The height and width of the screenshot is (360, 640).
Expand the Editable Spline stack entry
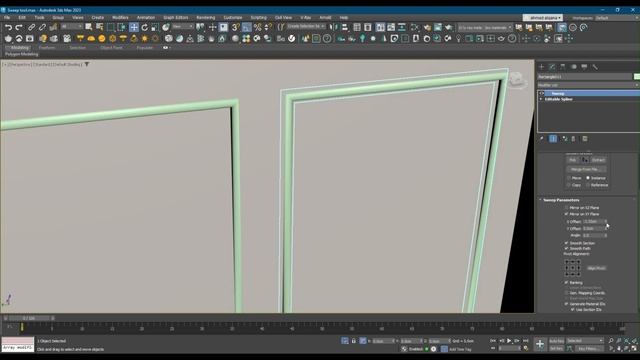pyautogui.click(x=541, y=99)
